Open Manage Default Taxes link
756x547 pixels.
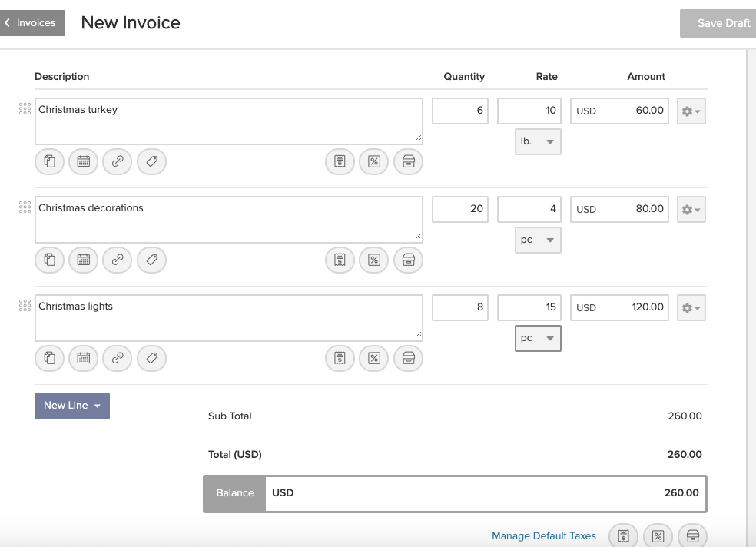[x=544, y=536]
